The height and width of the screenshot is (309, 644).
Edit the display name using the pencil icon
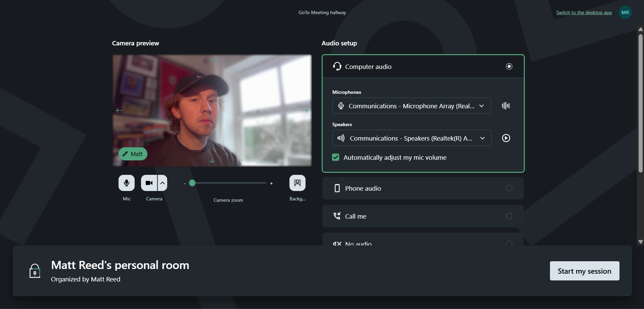pyautogui.click(x=125, y=154)
